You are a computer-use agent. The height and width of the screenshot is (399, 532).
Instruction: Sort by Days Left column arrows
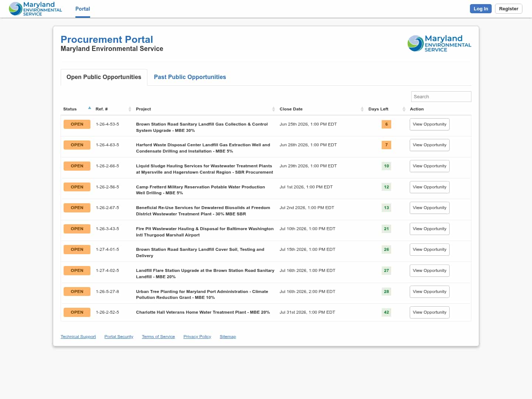coord(404,109)
